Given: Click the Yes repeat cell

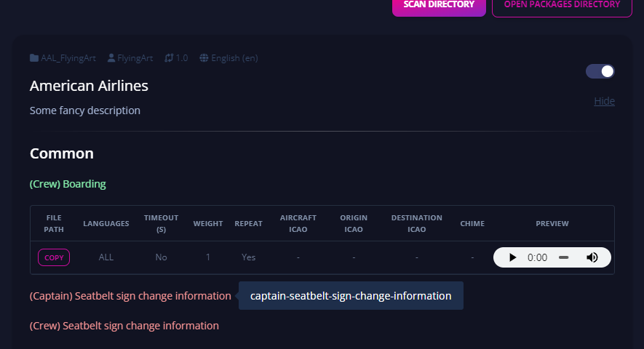Looking at the screenshot, I should click(248, 257).
